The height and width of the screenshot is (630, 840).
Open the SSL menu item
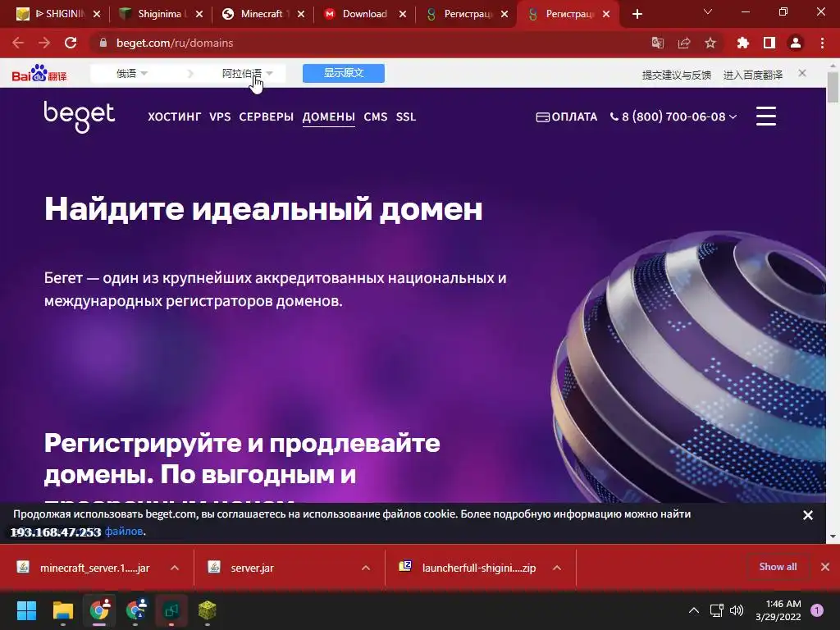(406, 116)
